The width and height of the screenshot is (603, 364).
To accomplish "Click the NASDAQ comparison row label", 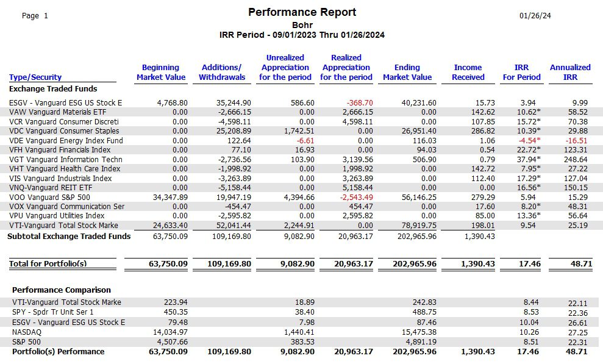I will [x=27, y=332].
